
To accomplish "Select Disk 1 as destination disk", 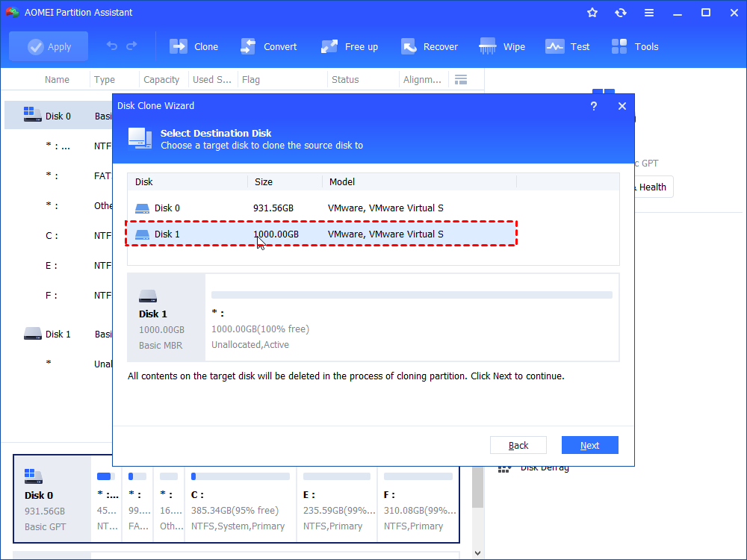I will coord(321,234).
